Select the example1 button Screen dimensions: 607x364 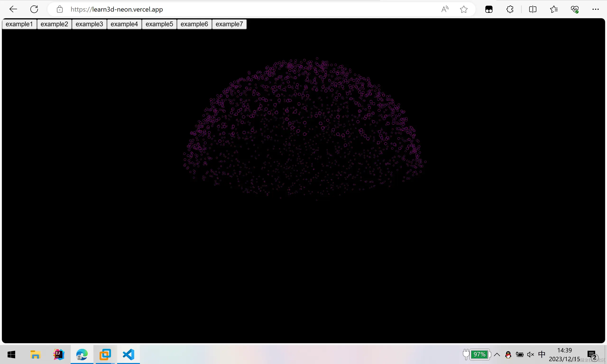click(19, 24)
